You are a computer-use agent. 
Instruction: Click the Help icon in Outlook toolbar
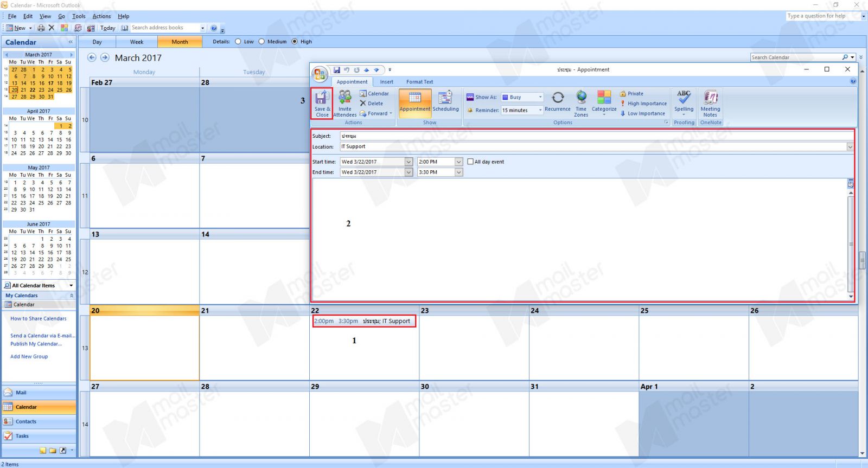[x=214, y=28]
